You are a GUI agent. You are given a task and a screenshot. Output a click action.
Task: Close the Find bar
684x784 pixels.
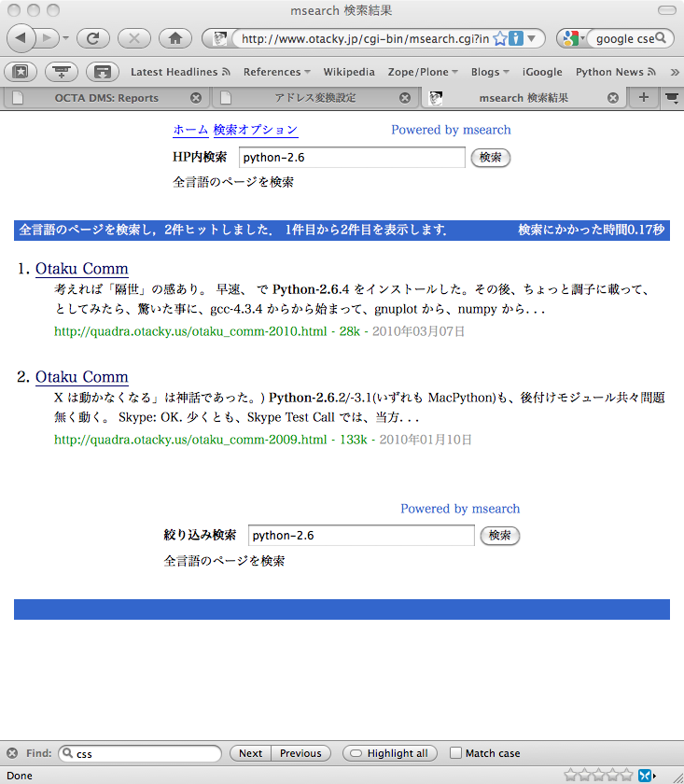12,753
